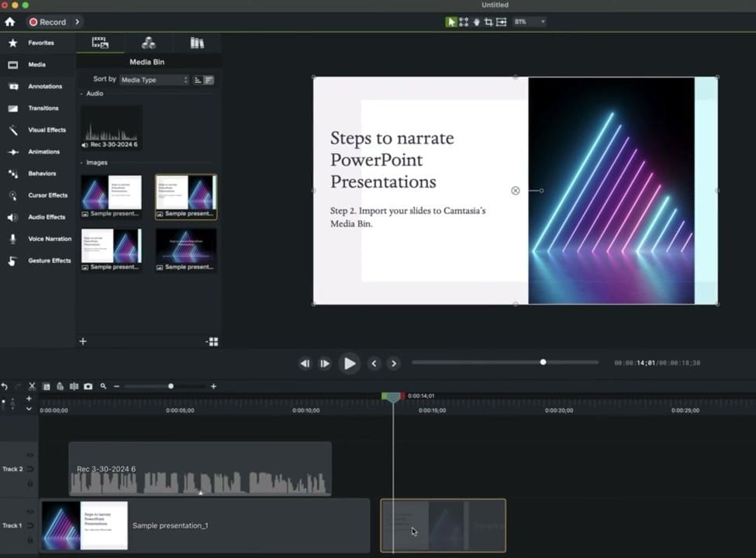Select the Crop tool in canvas toolbar

pos(488,22)
